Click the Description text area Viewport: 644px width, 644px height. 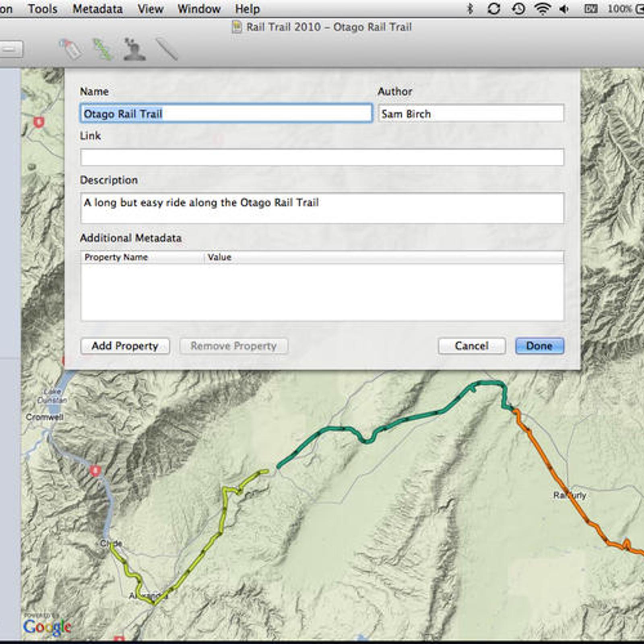point(322,208)
